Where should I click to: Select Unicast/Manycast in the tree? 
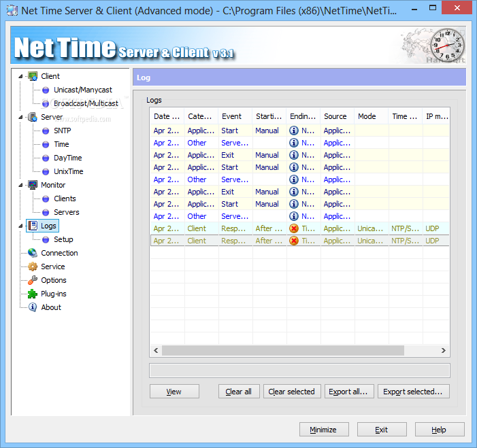[83, 90]
